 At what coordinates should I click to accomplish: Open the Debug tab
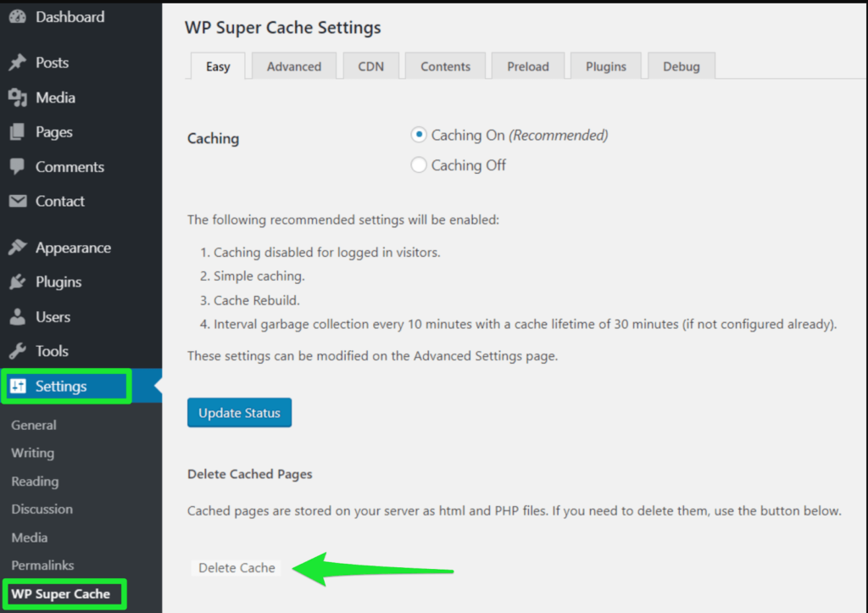point(682,66)
